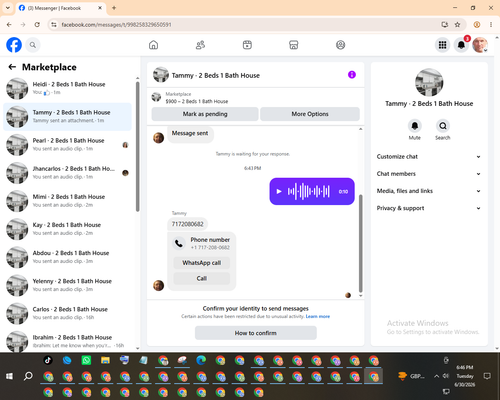Select Tammy - 2 Beds 1 Bath House chat
The height and width of the screenshot is (400, 500).
tap(67, 117)
